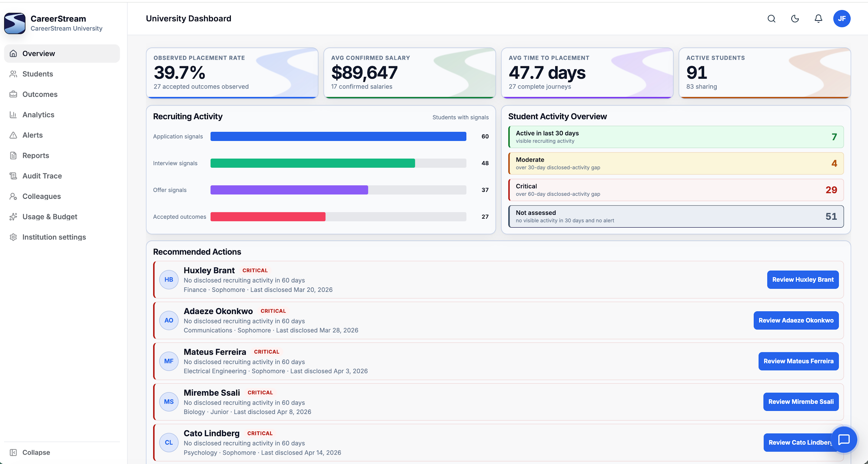868x464 pixels.
Task: Click the AO avatar for Adaeze Okonkwo
Action: pos(169,320)
